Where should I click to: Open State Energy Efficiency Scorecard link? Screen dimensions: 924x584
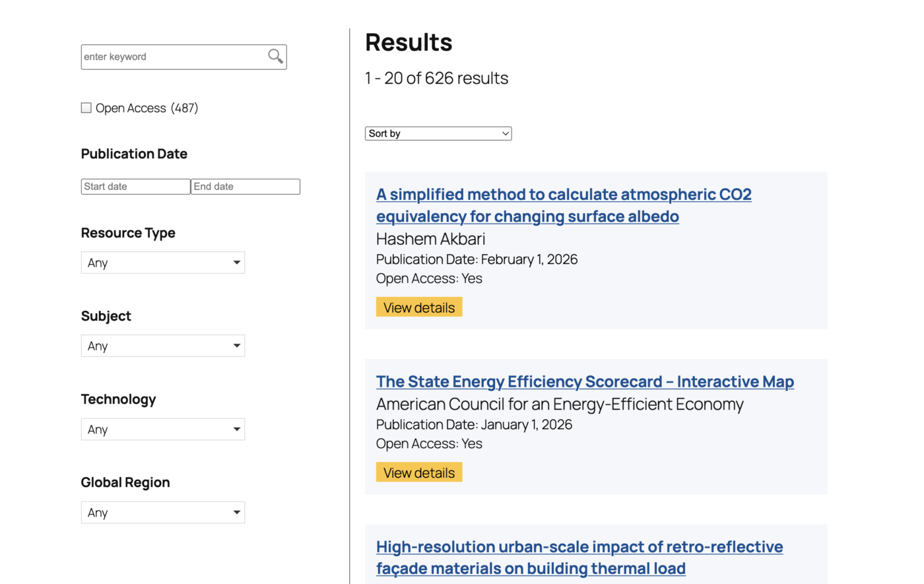585,381
